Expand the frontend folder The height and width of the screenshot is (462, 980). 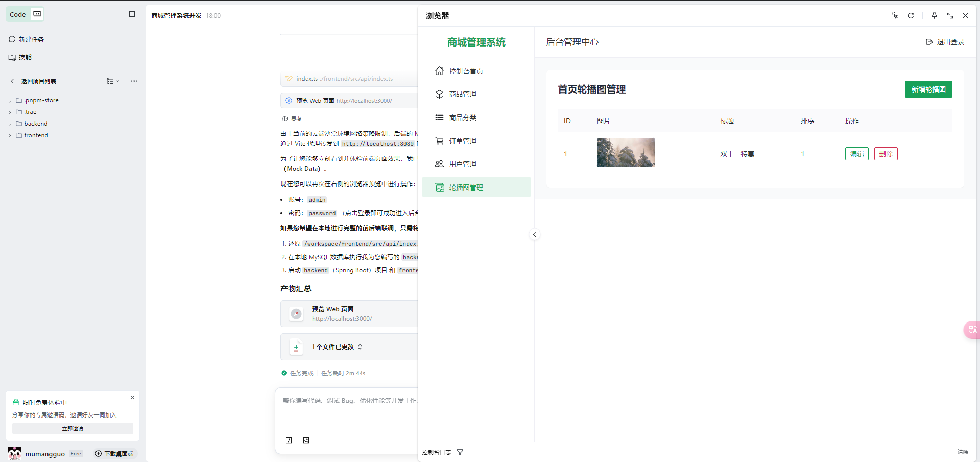[x=36, y=135]
